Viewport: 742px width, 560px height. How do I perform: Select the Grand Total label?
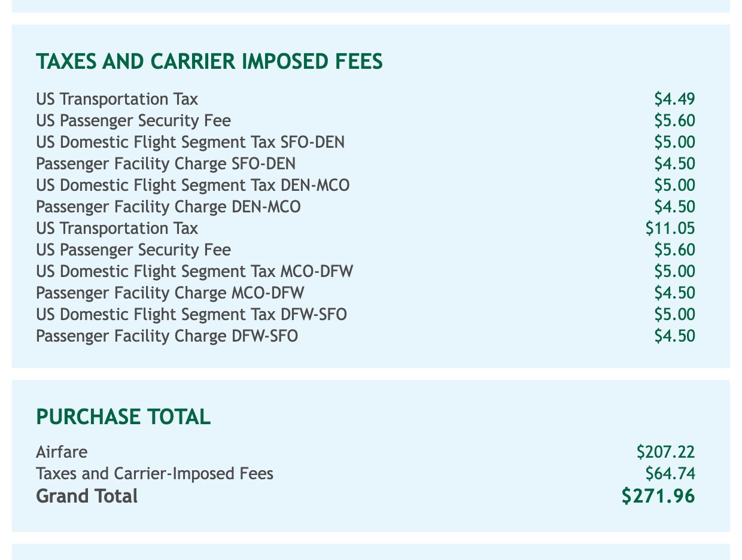[x=87, y=496]
